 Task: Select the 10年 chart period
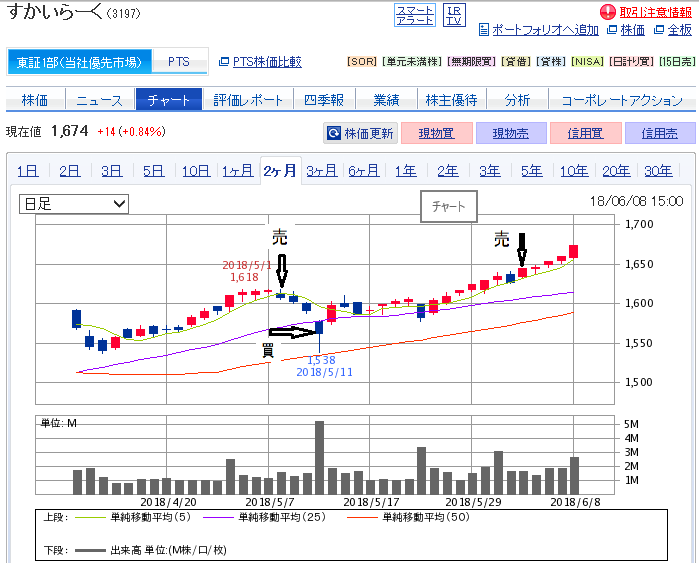click(574, 170)
